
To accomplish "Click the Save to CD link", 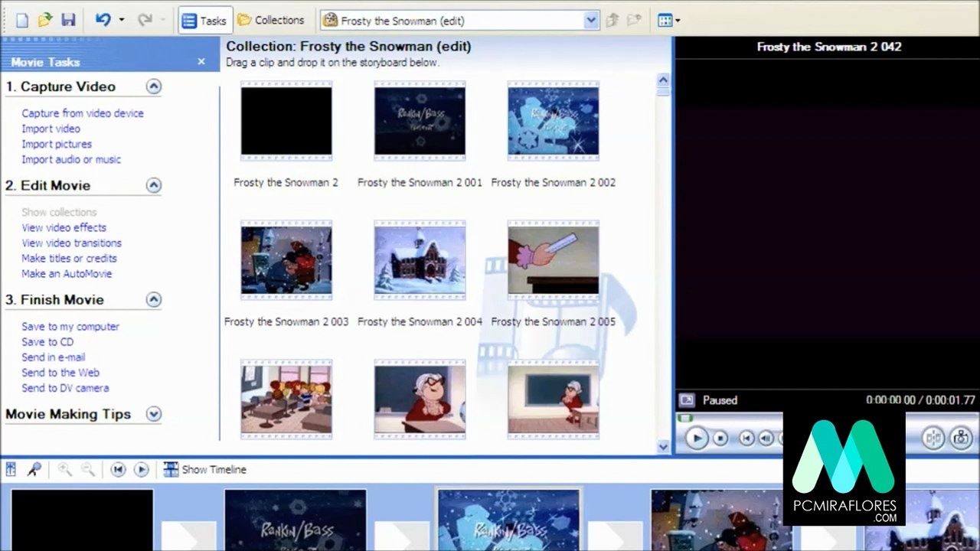I will tap(47, 342).
